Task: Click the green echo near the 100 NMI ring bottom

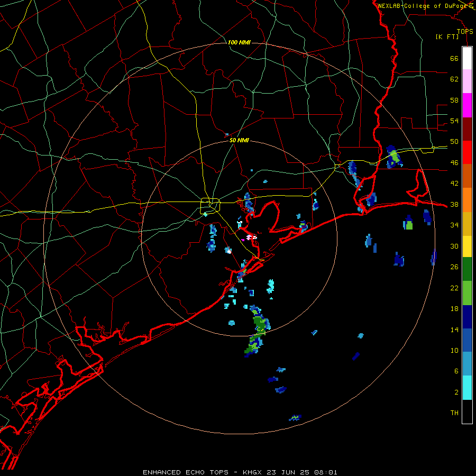Action: (x=295, y=418)
